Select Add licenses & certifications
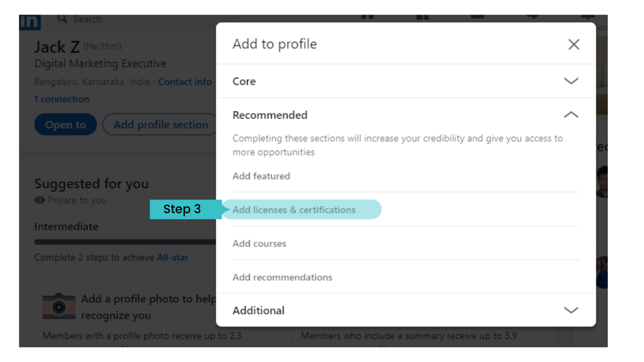The width and height of the screenshot is (644, 362). [x=294, y=210]
